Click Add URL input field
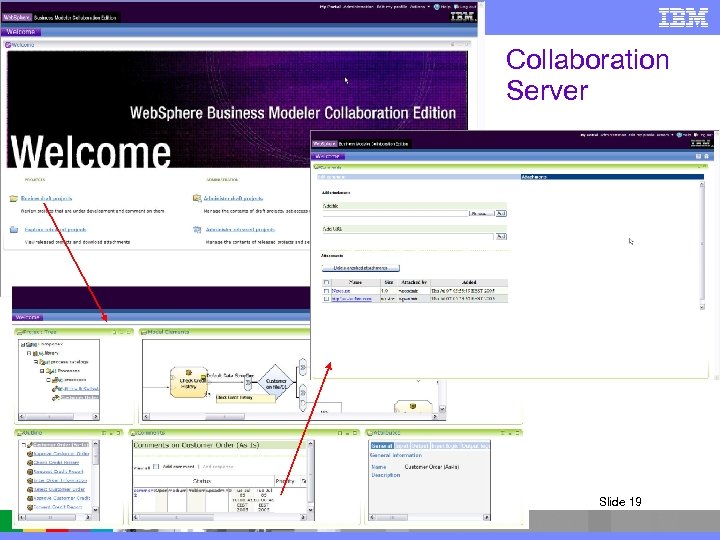The height and width of the screenshot is (540, 720). point(408,236)
